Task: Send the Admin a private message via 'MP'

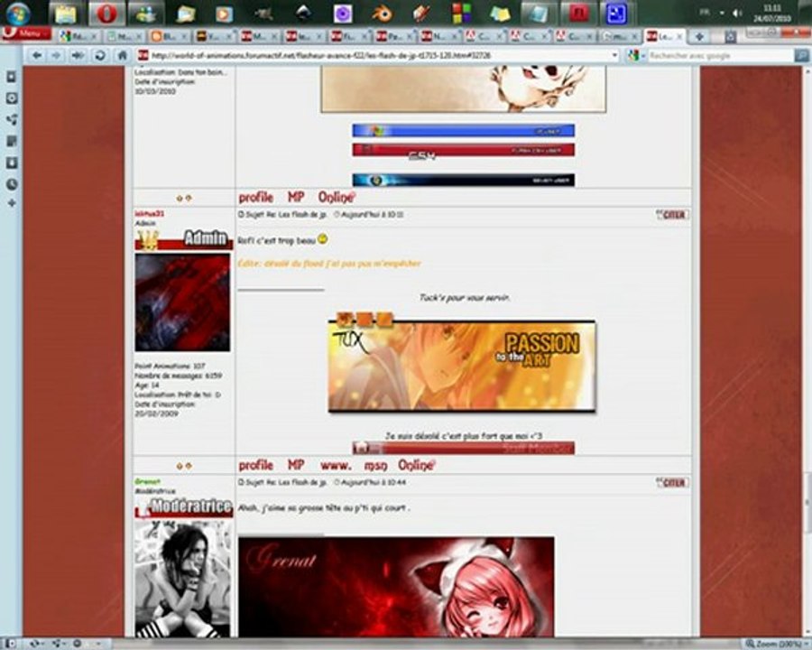Action: click(296, 466)
